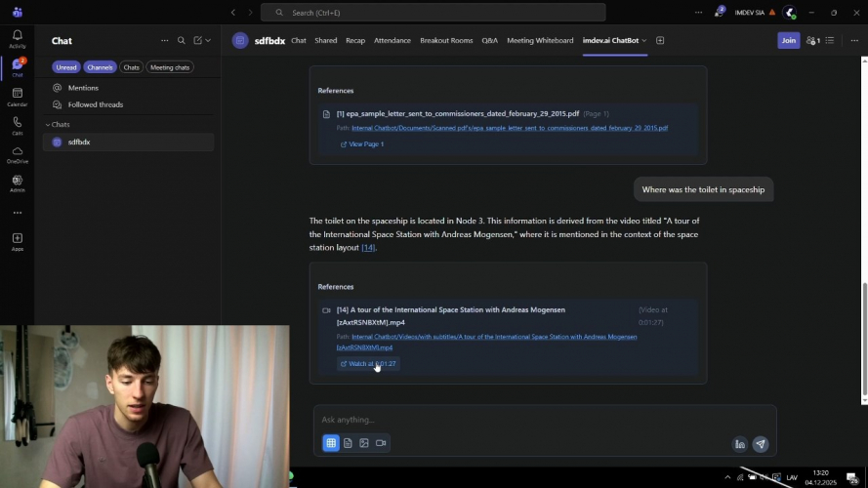Open more apps ellipsis in sidebar
Viewport: 868px width, 488px height.
[x=18, y=213]
